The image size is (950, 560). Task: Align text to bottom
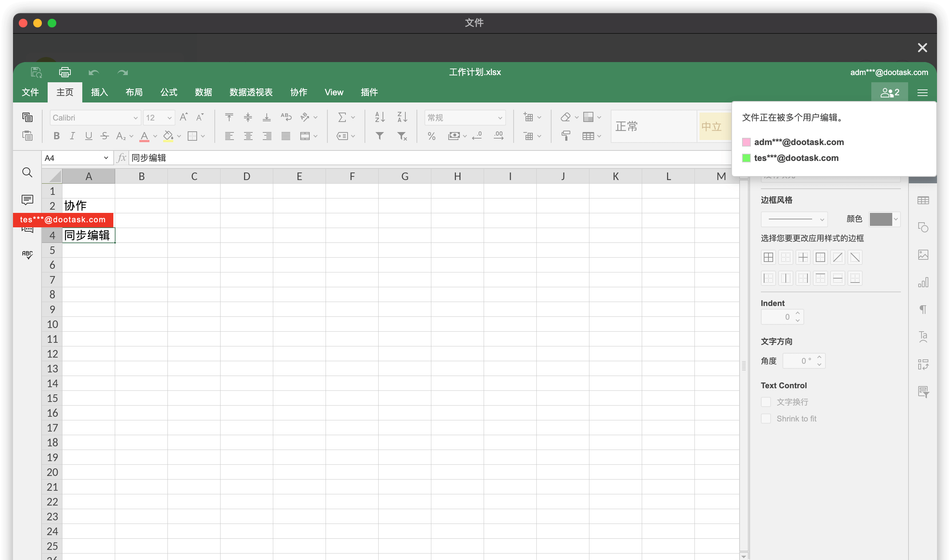[x=266, y=117]
